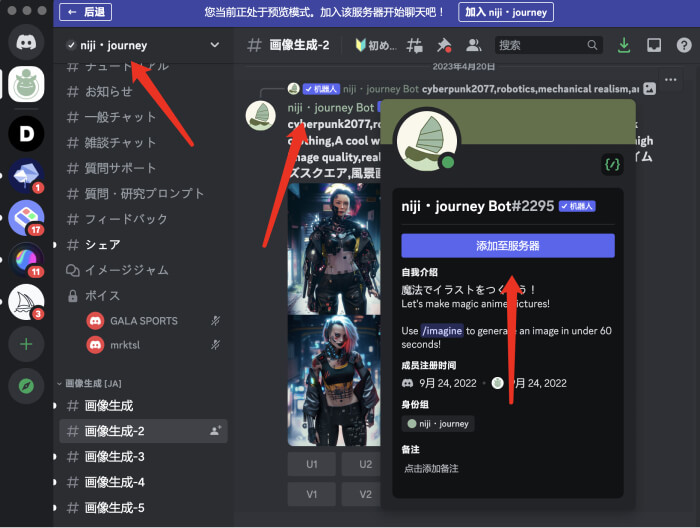This screenshot has height=528, width=700.
Task: Open the bottom generated cyberpunk image
Action: tap(334, 380)
